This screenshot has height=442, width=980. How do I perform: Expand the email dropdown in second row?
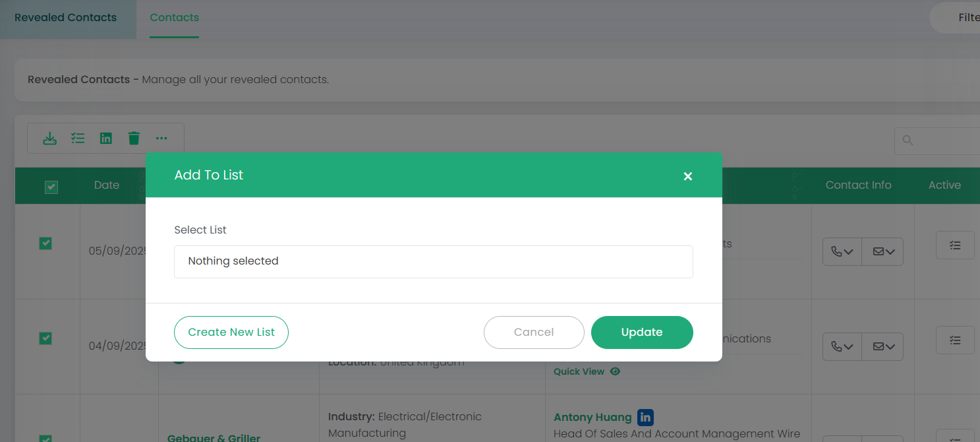[883, 346]
